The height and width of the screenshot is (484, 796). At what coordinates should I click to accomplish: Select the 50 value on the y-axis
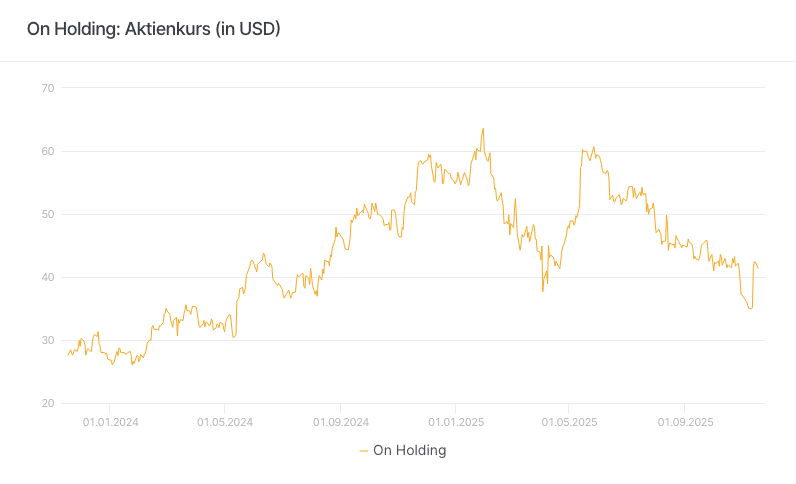(x=47, y=214)
